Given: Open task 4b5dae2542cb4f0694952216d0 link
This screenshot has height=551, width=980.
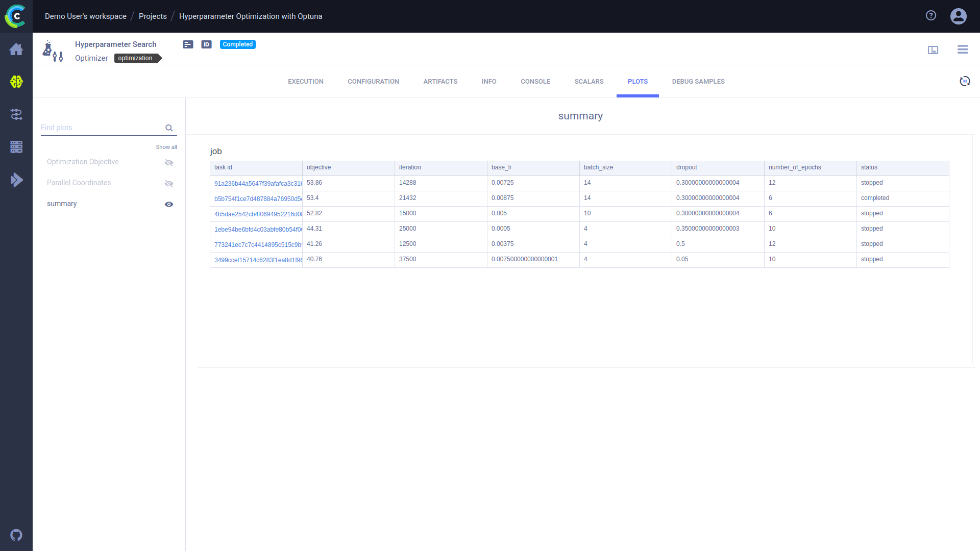Looking at the screenshot, I should point(258,214).
